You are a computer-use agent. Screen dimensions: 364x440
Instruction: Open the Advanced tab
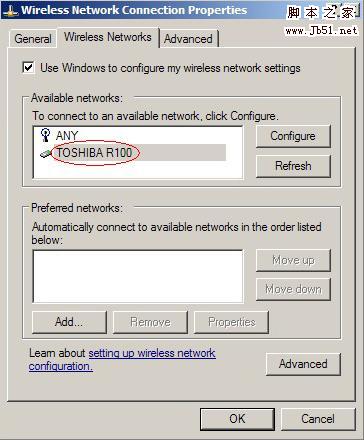point(188,39)
